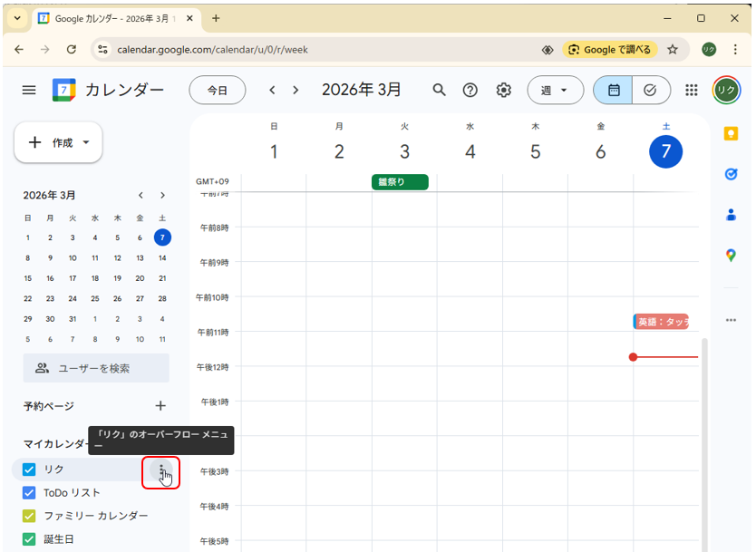Switch to the tasks view tab

click(650, 90)
